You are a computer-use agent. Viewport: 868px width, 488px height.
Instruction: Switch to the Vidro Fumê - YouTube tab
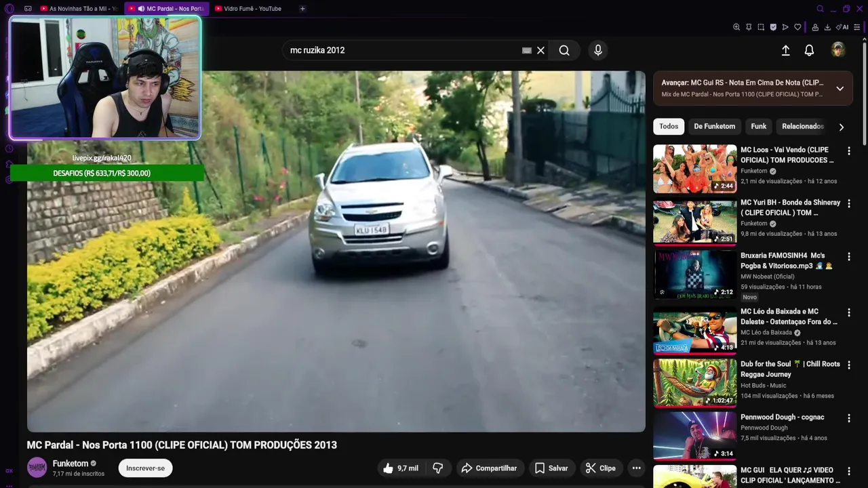click(250, 9)
